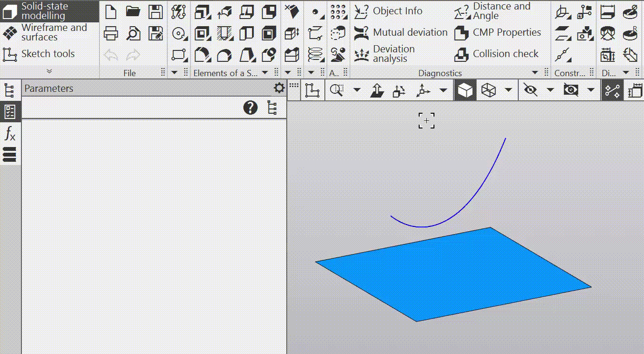Click the Save As icon (floppy disk with pencil)

155,33
